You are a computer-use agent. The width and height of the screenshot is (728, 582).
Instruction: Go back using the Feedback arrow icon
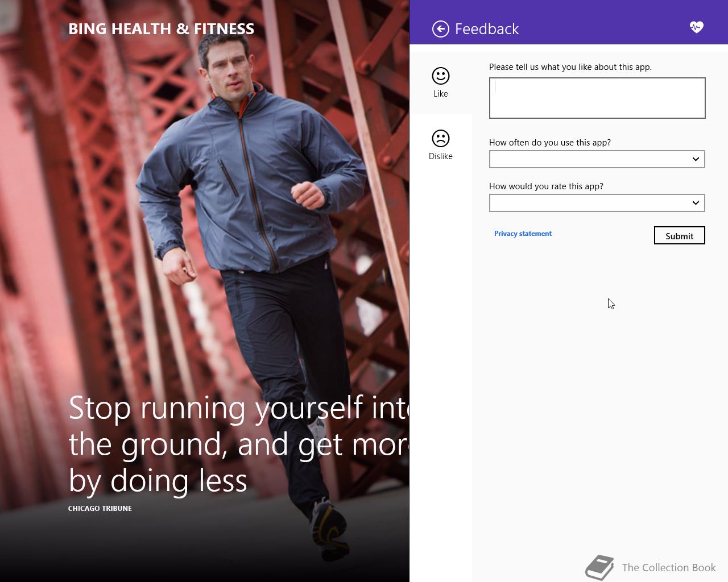(x=441, y=29)
